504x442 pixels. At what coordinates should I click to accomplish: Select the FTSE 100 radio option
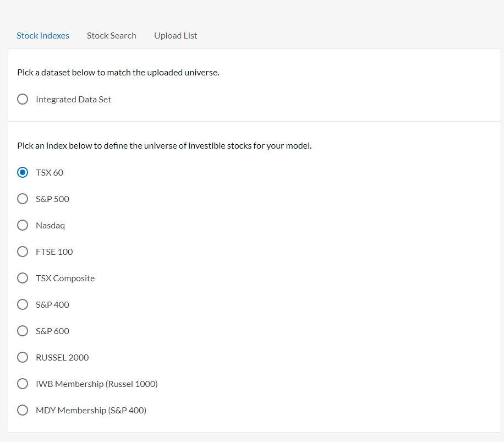point(23,252)
